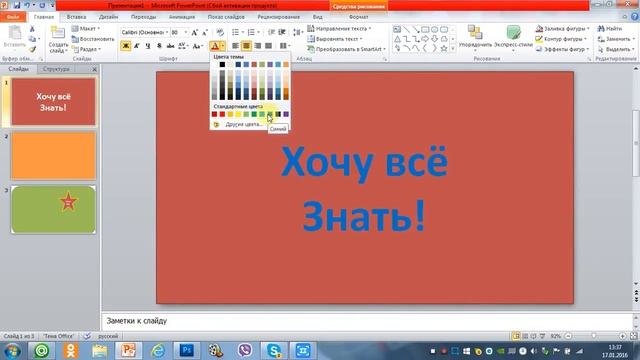Screen dimensions: 640x360
Task: Click the Restore (Восстановить) button
Action: [x=93, y=39]
